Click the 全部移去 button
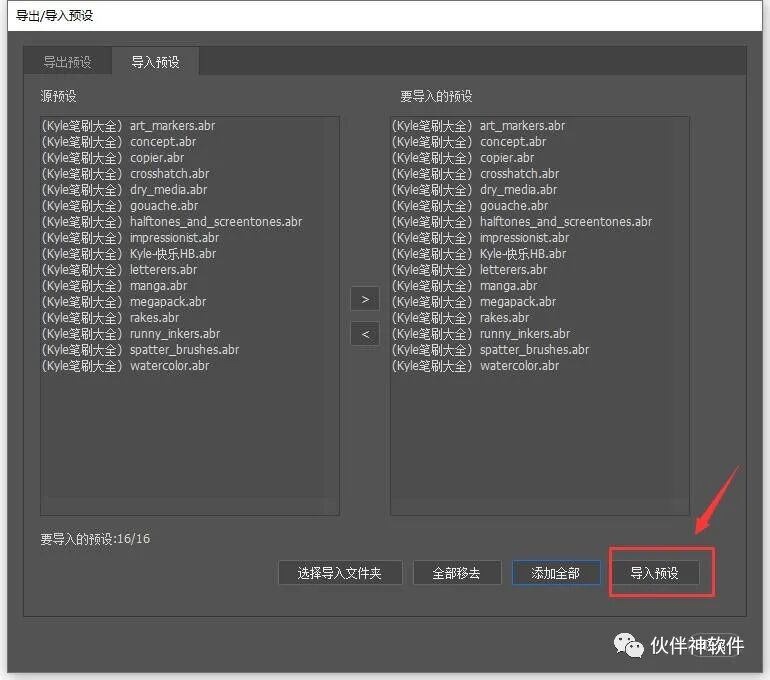Image resolution: width=770 pixels, height=680 pixels. pos(457,573)
